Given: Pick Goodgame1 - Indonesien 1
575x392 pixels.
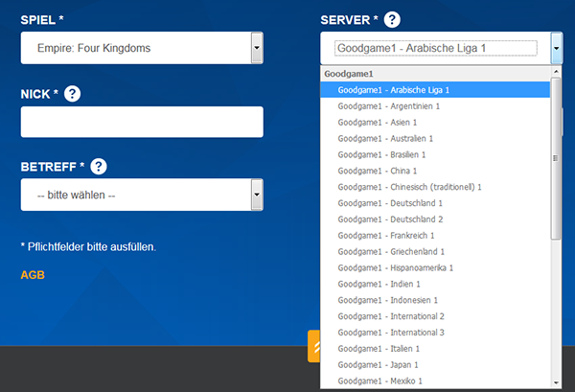Looking at the screenshot, I should (x=435, y=300).
